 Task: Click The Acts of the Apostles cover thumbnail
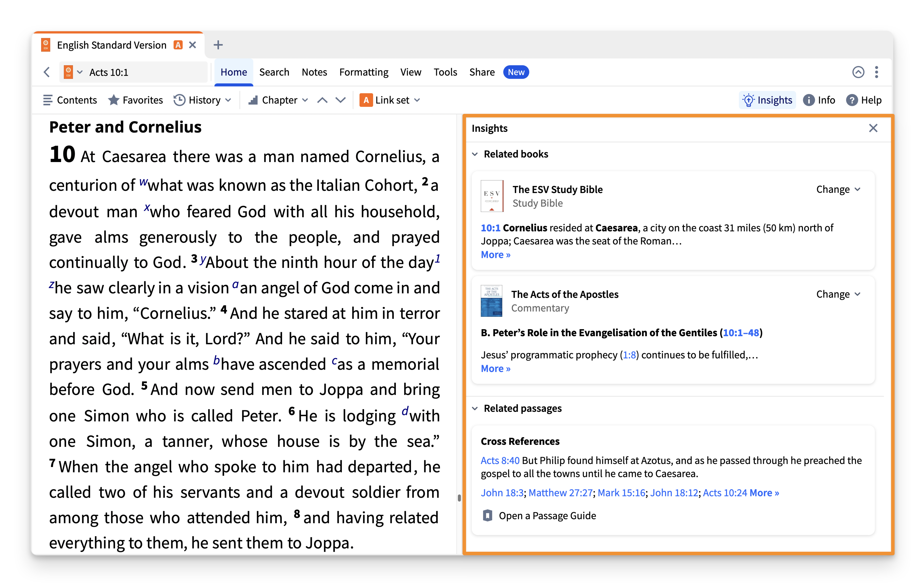[x=491, y=301]
